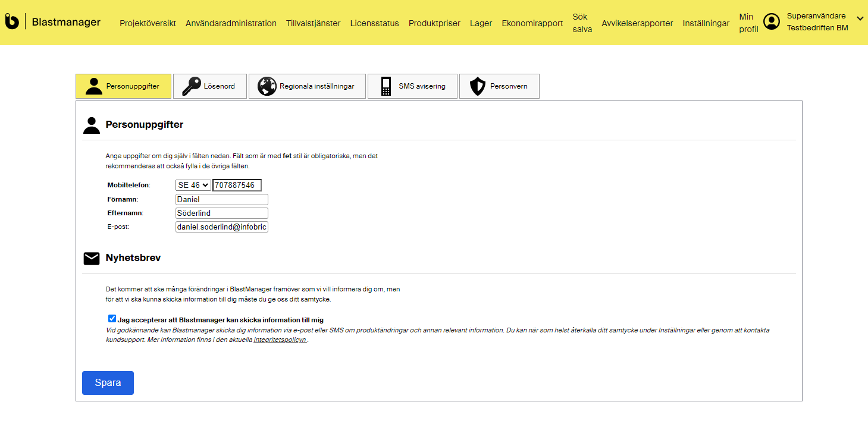The height and width of the screenshot is (424, 868).
Task: Click the Superanvändare Testbedriften BM label
Action: tap(817, 22)
